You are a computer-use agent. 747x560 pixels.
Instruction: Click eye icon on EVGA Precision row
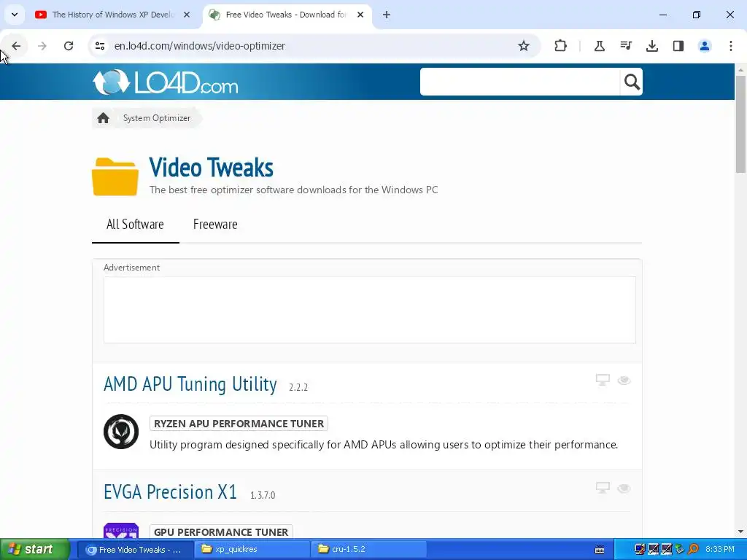pos(624,489)
